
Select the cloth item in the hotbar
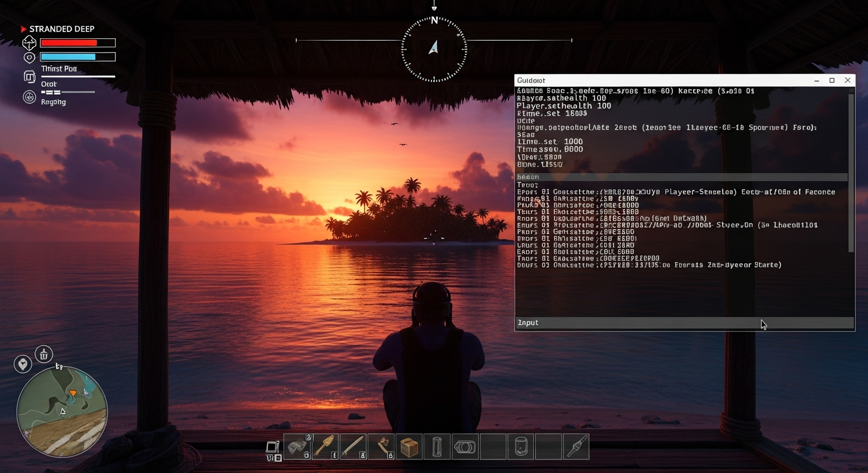[298, 447]
